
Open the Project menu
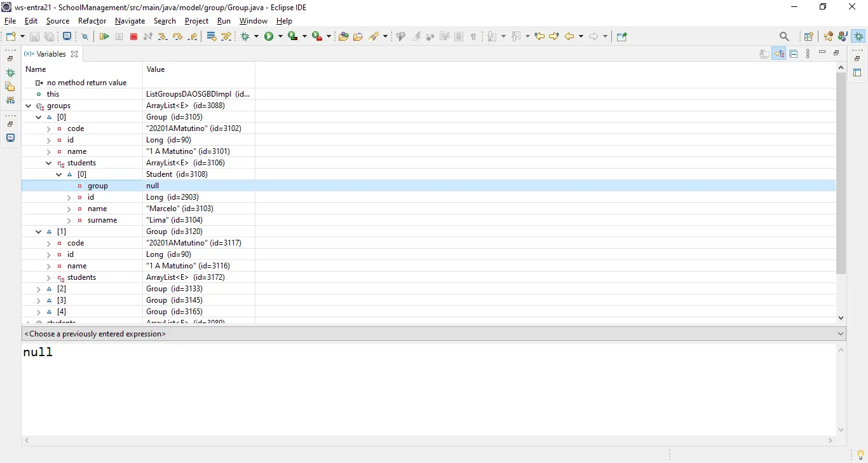[197, 21]
